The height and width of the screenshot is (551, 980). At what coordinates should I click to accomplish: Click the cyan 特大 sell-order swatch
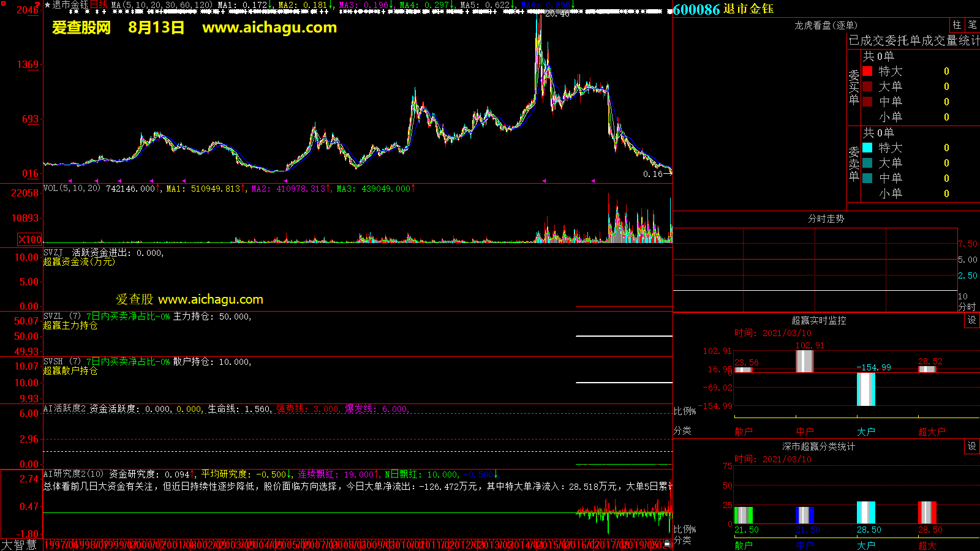pyautogui.click(x=867, y=148)
